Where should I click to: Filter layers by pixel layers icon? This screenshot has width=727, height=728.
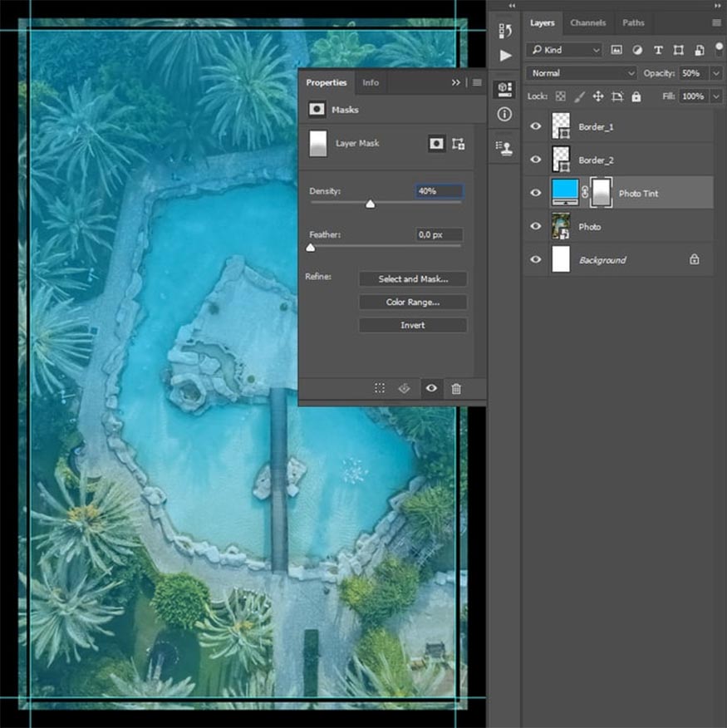(x=616, y=50)
